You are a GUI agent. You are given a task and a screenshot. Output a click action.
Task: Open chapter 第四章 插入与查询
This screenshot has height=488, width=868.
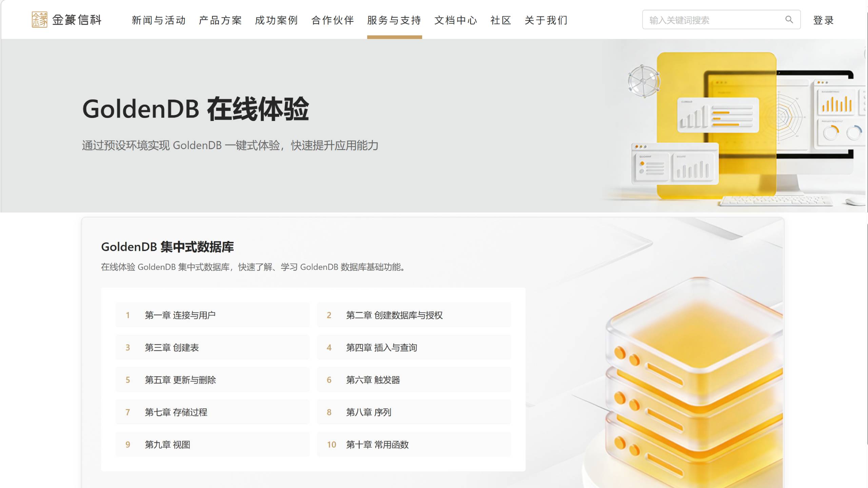(414, 347)
